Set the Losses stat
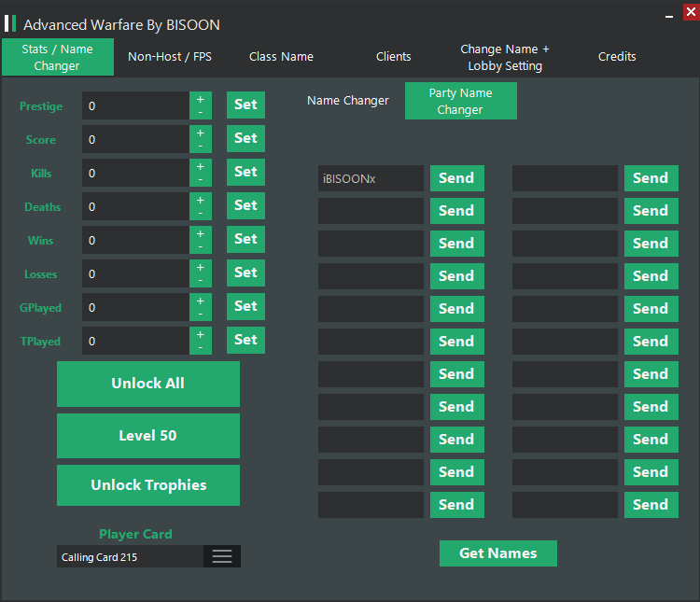700x602 pixels. [245, 273]
